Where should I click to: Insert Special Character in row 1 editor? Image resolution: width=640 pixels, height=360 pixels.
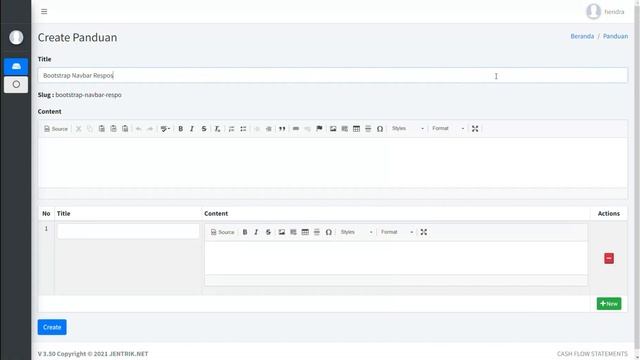329,232
